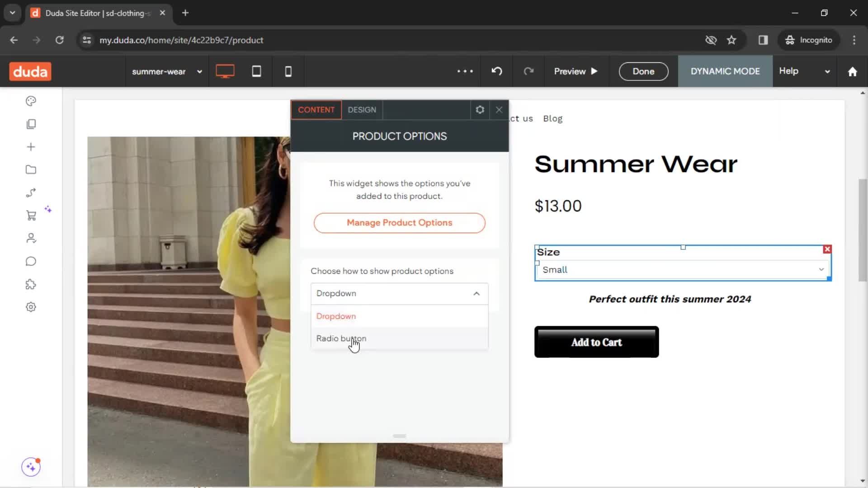This screenshot has width=868, height=488.
Task: Select the Summer Wear heading
Action: pyautogui.click(x=636, y=164)
